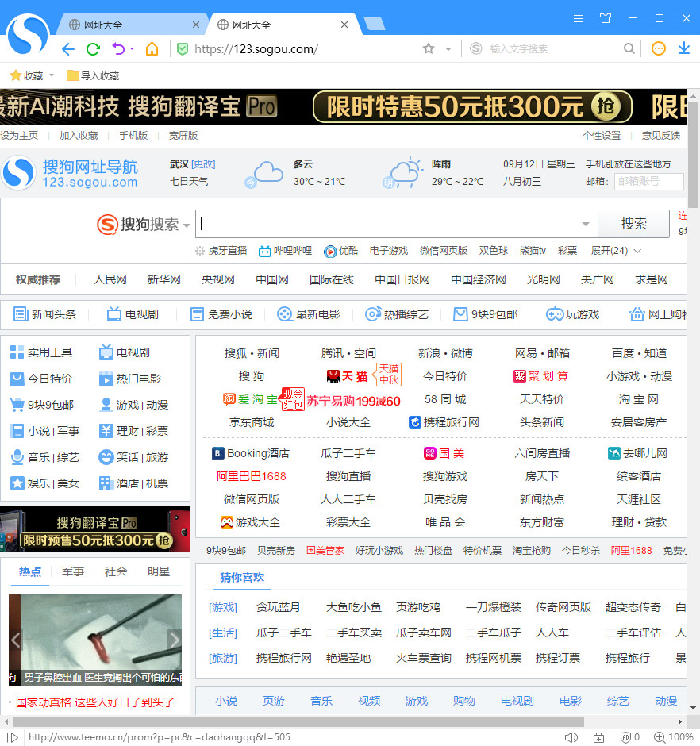
Task: Open the browser hamburger menu icon
Action: point(579,18)
